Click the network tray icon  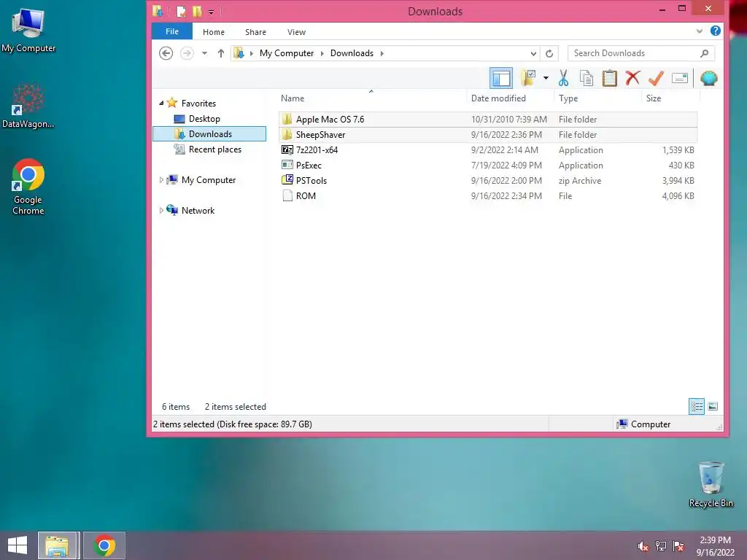[661, 546]
